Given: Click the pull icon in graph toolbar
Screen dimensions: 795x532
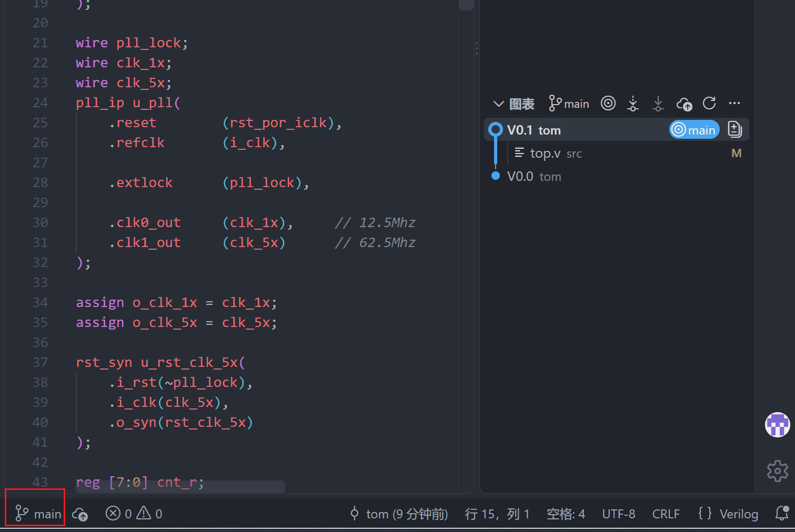Looking at the screenshot, I should 658,103.
